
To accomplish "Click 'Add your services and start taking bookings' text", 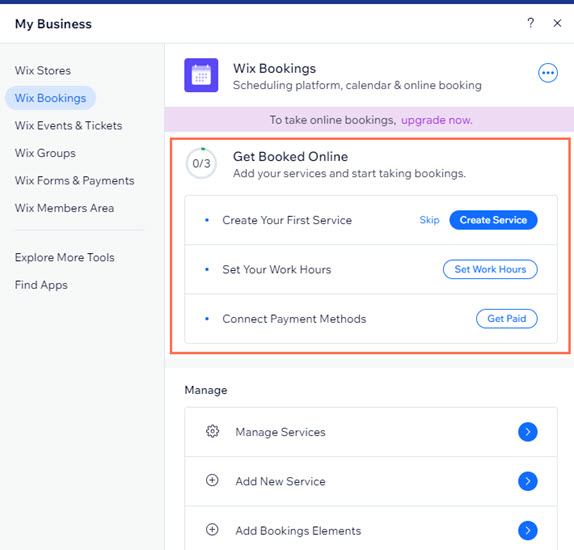I will click(350, 173).
